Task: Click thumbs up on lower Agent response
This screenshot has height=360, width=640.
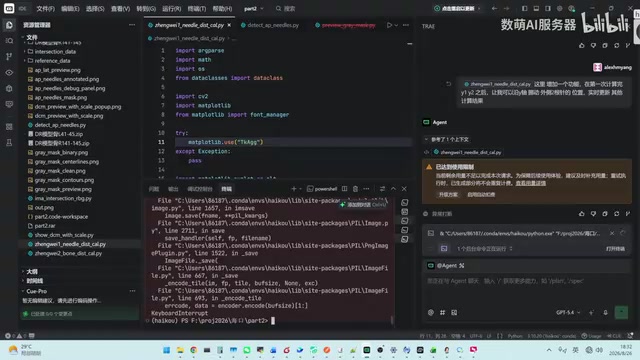Action: pyautogui.click(x=582, y=213)
